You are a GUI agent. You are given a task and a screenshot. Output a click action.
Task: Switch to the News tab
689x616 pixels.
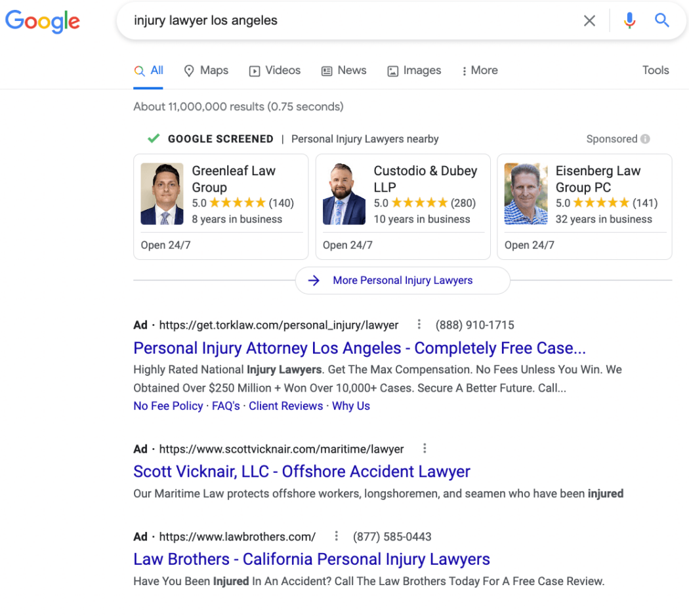(x=344, y=70)
